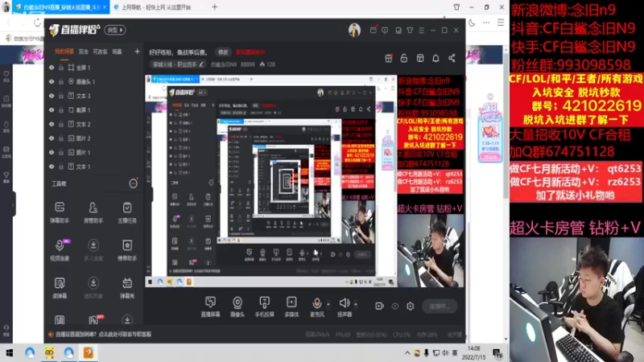Expand speaker options arrow
The image size is (644, 362).
click(x=356, y=304)
